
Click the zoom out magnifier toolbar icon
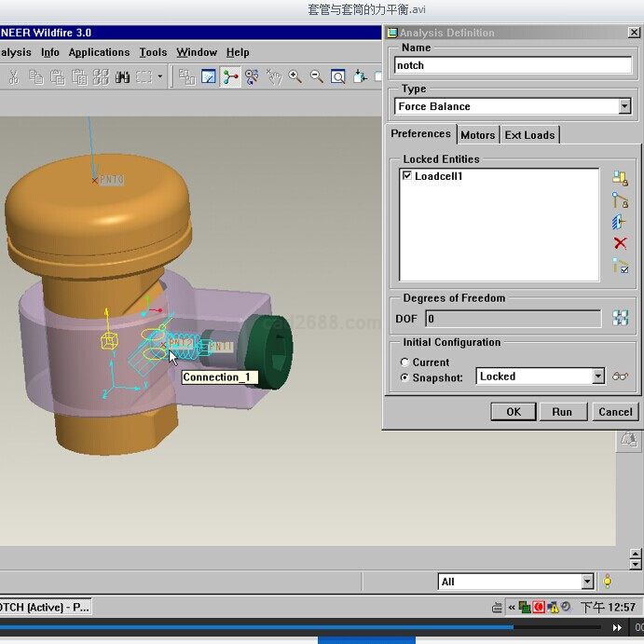(317, 76)
